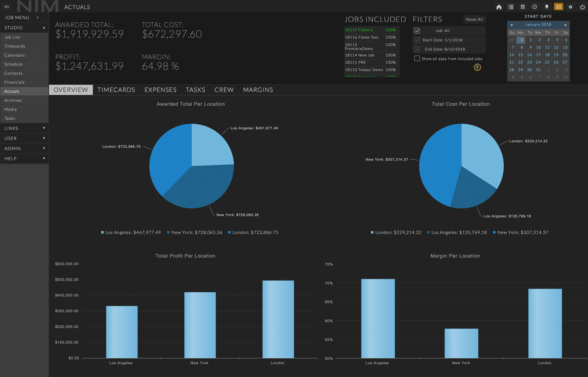Open application settings via the gear icon

tap(570, 7)
